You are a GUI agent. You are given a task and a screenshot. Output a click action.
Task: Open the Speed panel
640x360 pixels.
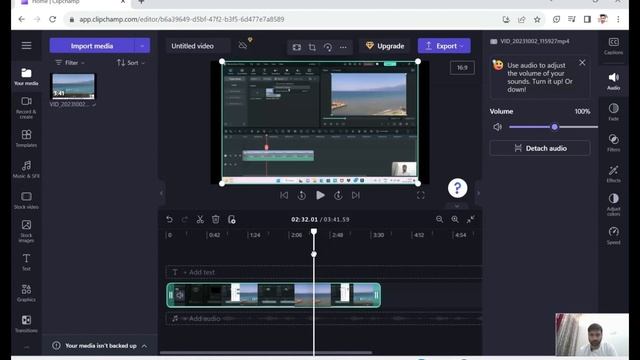613,236
